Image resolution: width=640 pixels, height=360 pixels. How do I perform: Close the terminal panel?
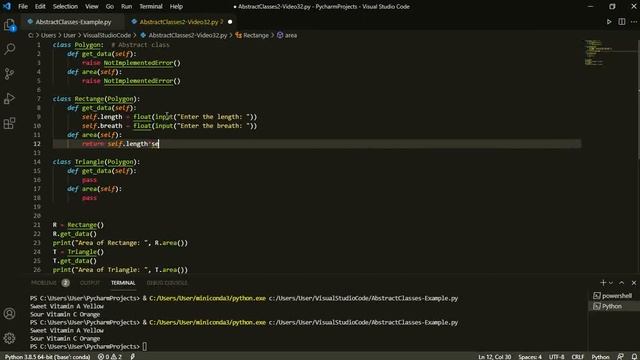pyautogui.click(x=633, y=282)
